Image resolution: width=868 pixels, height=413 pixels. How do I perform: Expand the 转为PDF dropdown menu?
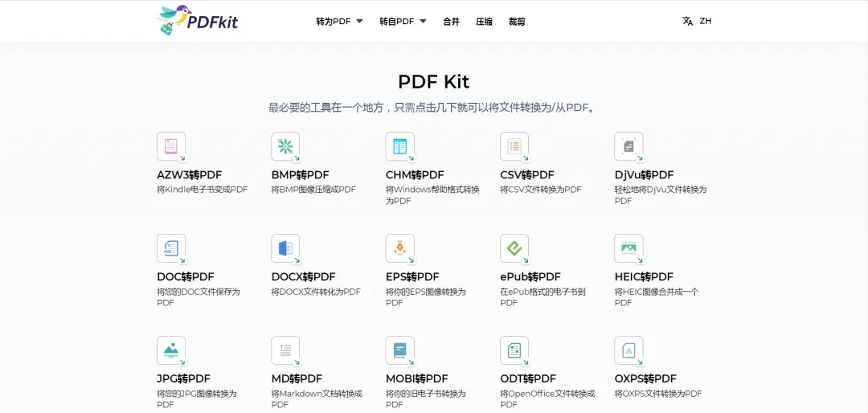339,22
